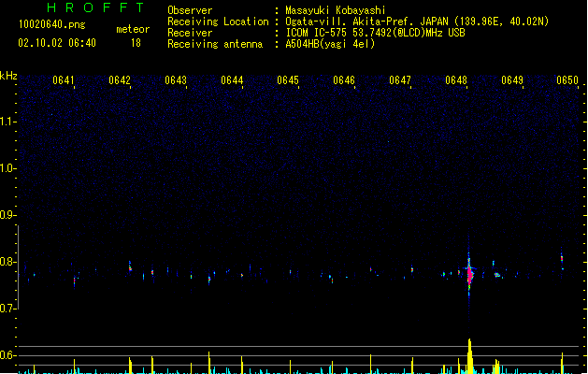The width and height of the screenshot is (588, 374).
Task: Click the receiver ICOM IC-575 text
Action: pyautogui.click(x=318, y=33)
